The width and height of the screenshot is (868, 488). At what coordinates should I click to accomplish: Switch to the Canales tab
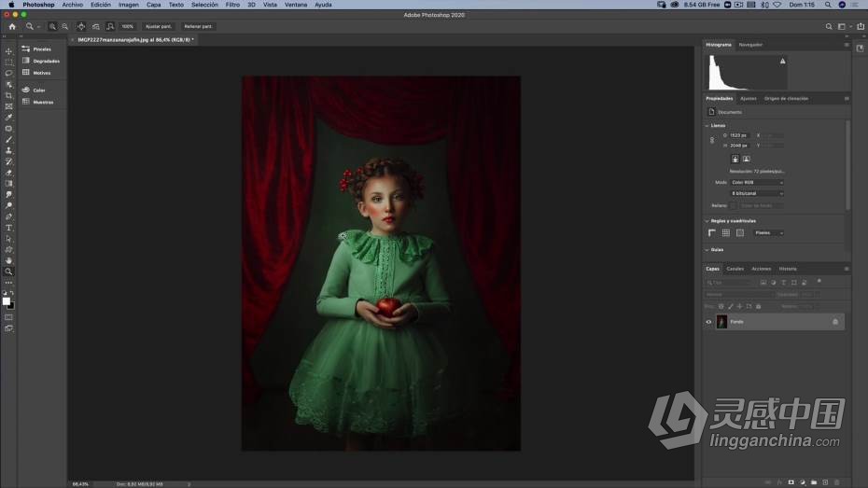coord(735,269)
